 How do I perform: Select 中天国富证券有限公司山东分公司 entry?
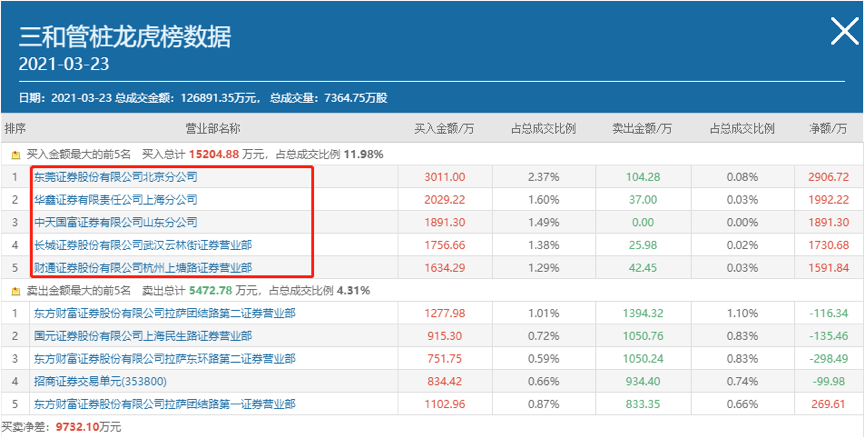click(116, 222)
